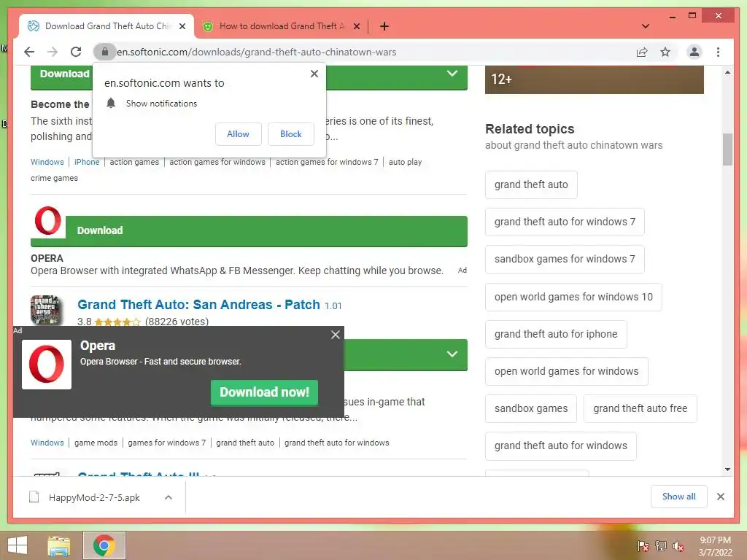The width and height of the screenshot is (747, 560).
Task: Open the Chrome three-dot menu
Action: [x=718, y=52]
